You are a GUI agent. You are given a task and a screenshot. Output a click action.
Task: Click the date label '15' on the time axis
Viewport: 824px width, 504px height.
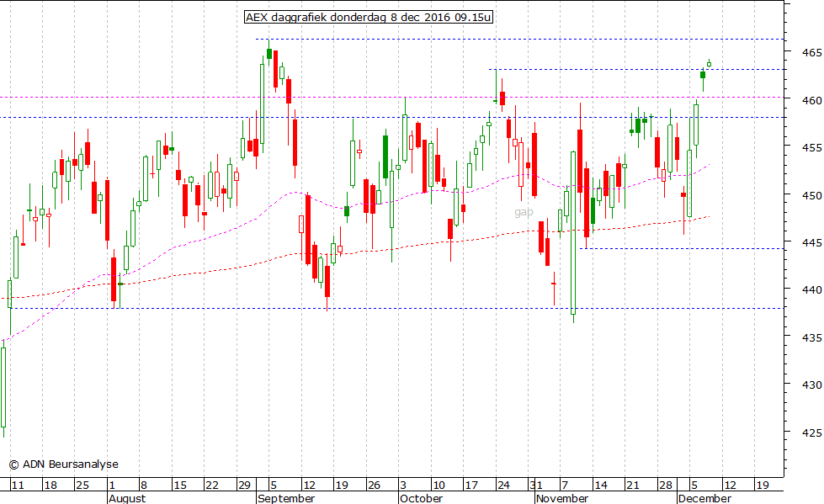(x=180, y=485)
